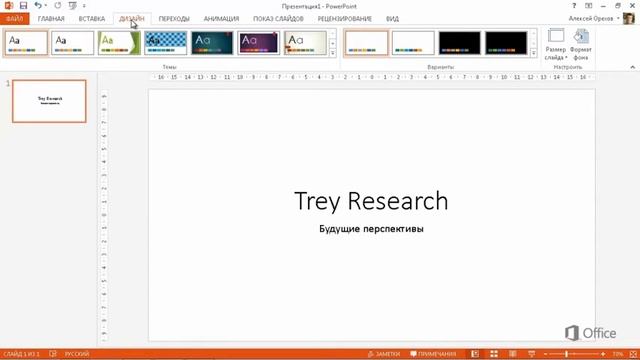Image resolution: width=640 pixels, height=360 pixels.
Task: Click the Trey Research title text
Action: 371,201
